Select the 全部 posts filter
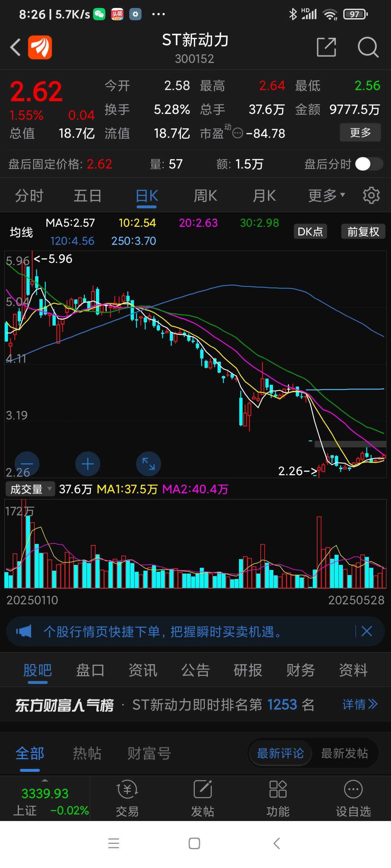Image resolution: width=391 pixels, height=868 pixels. 30,754
